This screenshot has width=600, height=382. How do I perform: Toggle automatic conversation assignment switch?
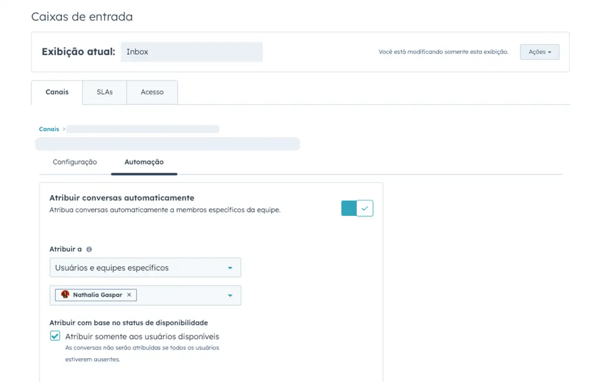(x=357, y=208)
